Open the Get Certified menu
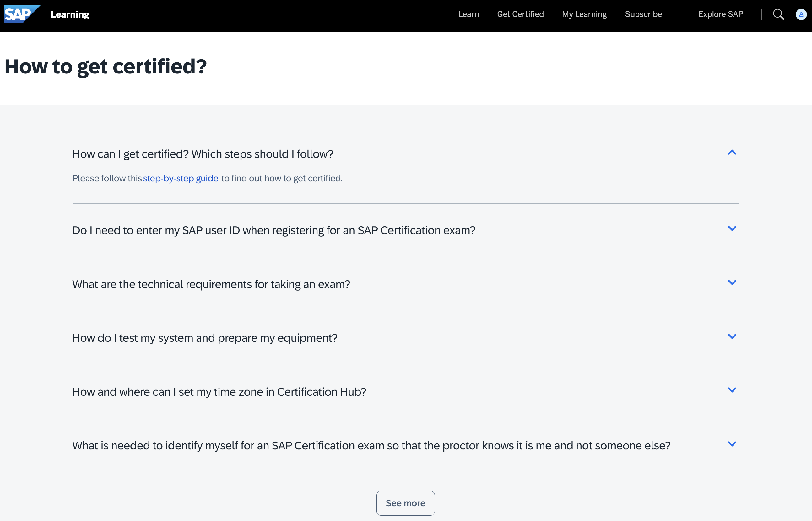 tap(520, 14)
